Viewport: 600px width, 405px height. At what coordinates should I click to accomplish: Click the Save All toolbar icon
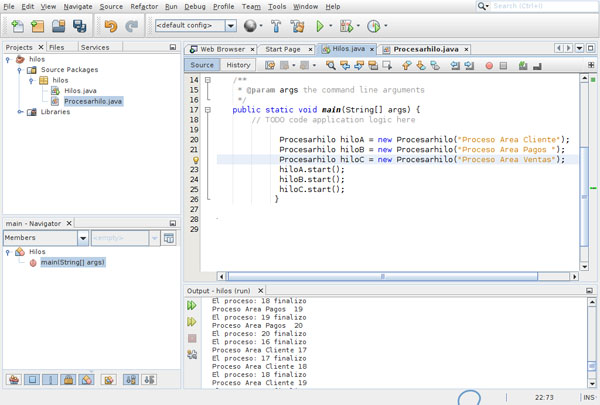pyautogui.click(x=80, y=26)
